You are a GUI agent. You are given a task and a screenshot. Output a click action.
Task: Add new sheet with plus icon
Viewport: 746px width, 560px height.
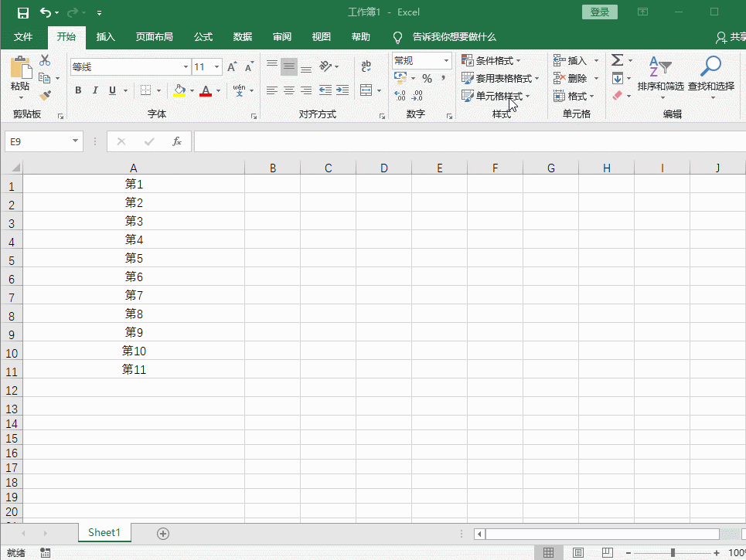pos(163,534)
